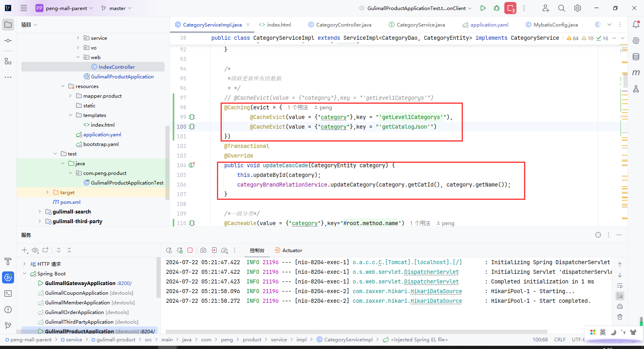Toggle scroll to end of console

620,296
